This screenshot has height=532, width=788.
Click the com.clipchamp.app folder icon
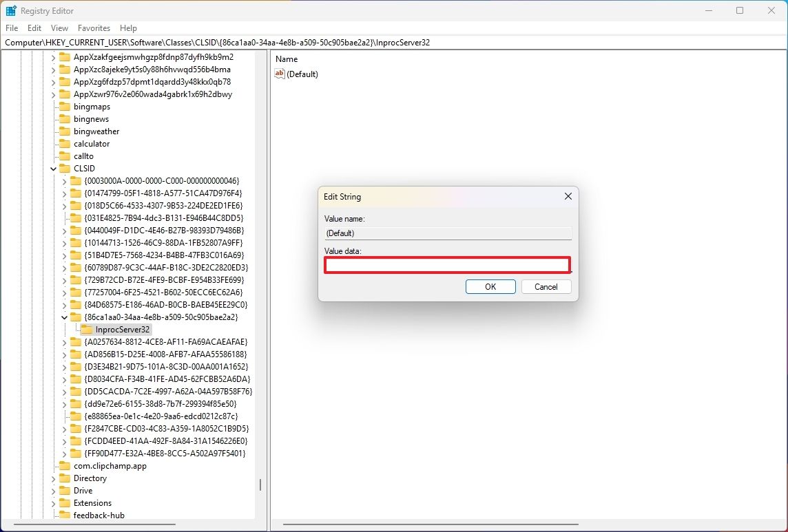(x=65, y=465)
